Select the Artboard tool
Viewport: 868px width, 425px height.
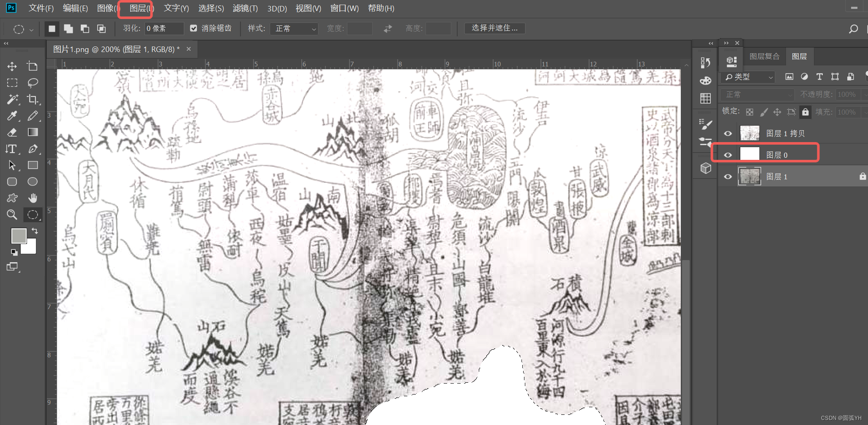[32, 66]
